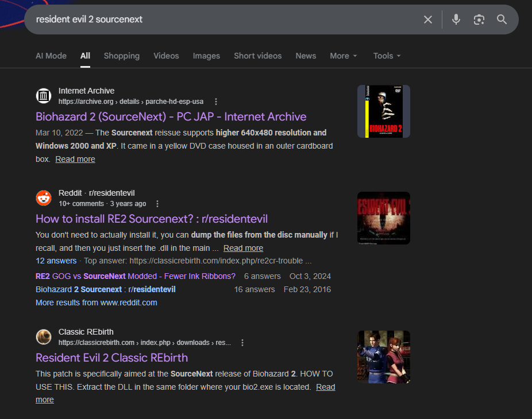Screen dimensions: 532x419
Task: Click the Internet Archive site favicon
Action: pos(44,96)
